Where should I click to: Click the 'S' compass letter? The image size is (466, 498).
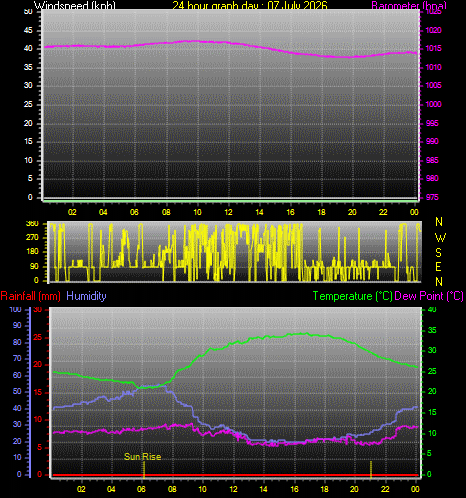(439, 253)
